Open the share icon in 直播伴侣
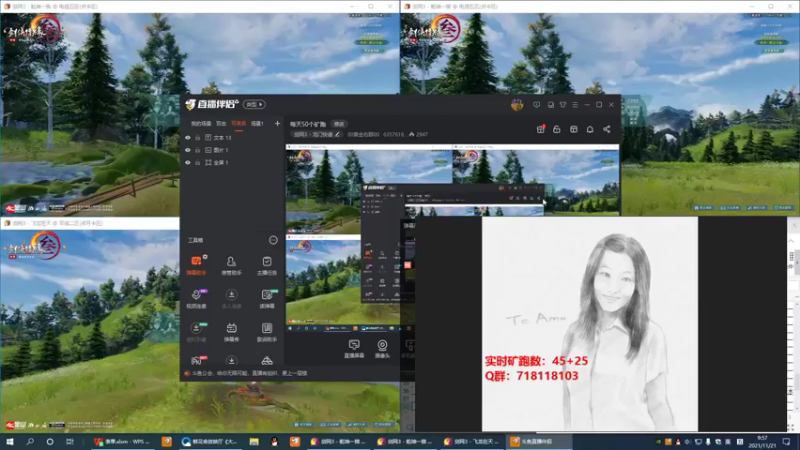The image size is (800, 450). tap(607, 130)
